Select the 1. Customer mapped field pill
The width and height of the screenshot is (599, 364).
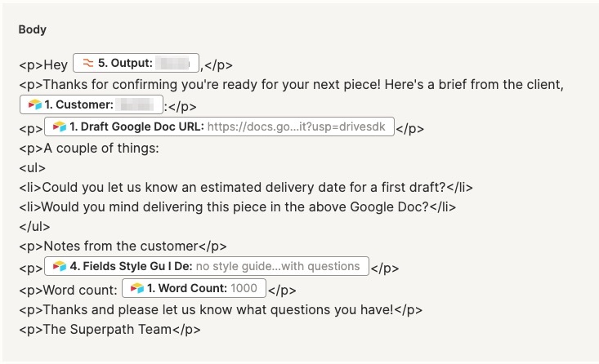click(92, 104)
